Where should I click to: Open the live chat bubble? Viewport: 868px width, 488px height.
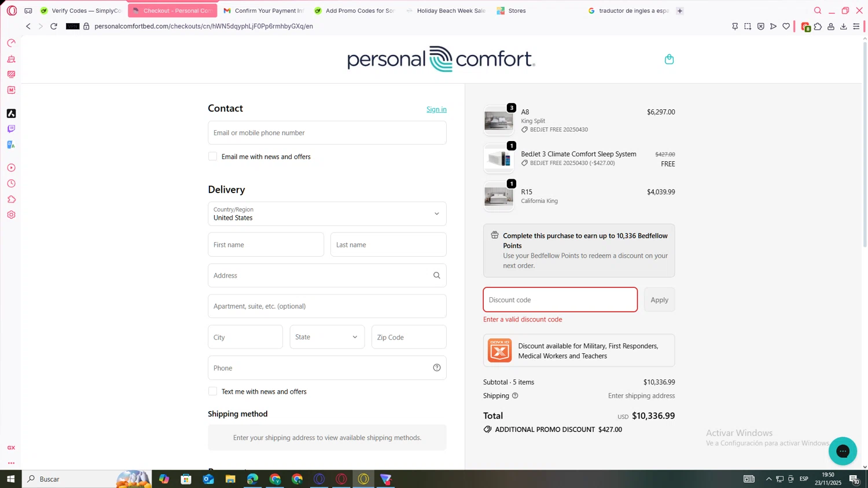pos(843,451)
